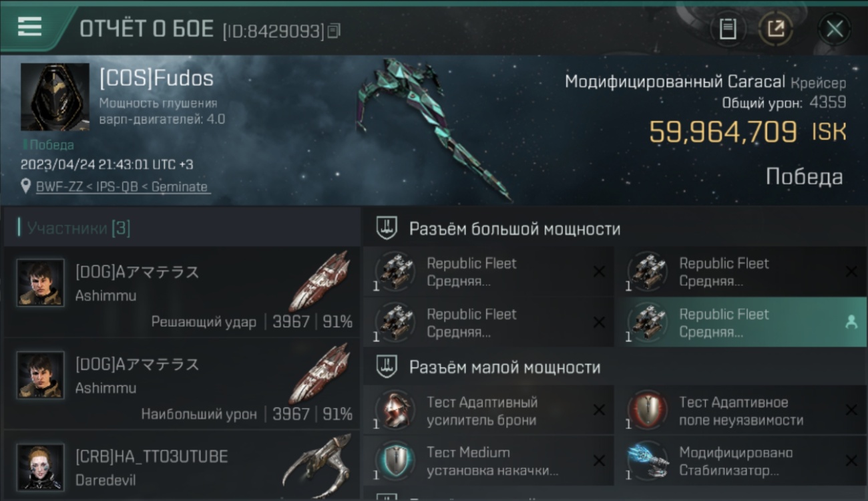Select Ashimmu participant with the highest damage
Screen dimensions: 868x501
tap(182, 384)
